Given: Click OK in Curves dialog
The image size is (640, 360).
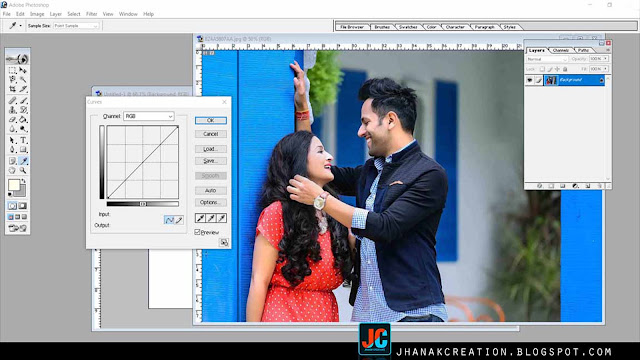Looking at the screenshot, I should click(211, 120).
